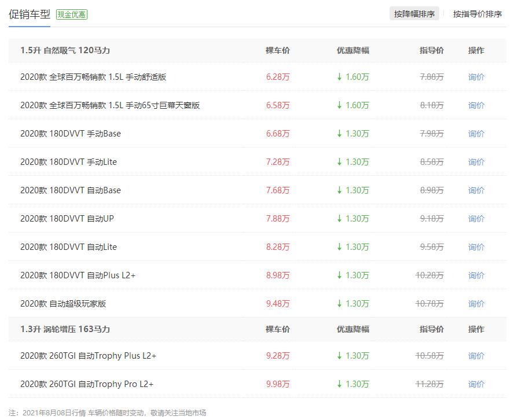Screen dimensions: 514x420
Task: Select model 2020款 180DVVT 手动Lite
Action: pyautogui.click(x=68, y=162)
